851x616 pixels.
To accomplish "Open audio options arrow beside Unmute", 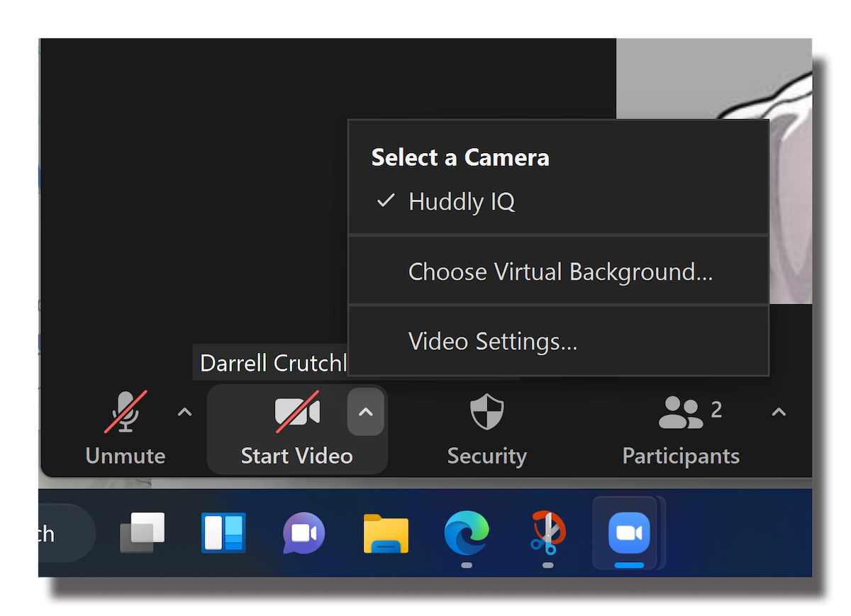I will [x=184, y=412].
